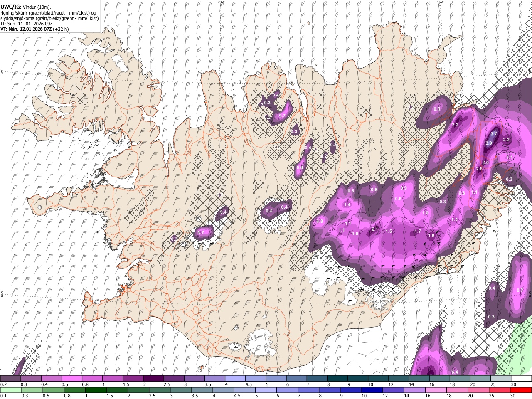Select the 4.5 label in the lower legend row

point(237,396)
